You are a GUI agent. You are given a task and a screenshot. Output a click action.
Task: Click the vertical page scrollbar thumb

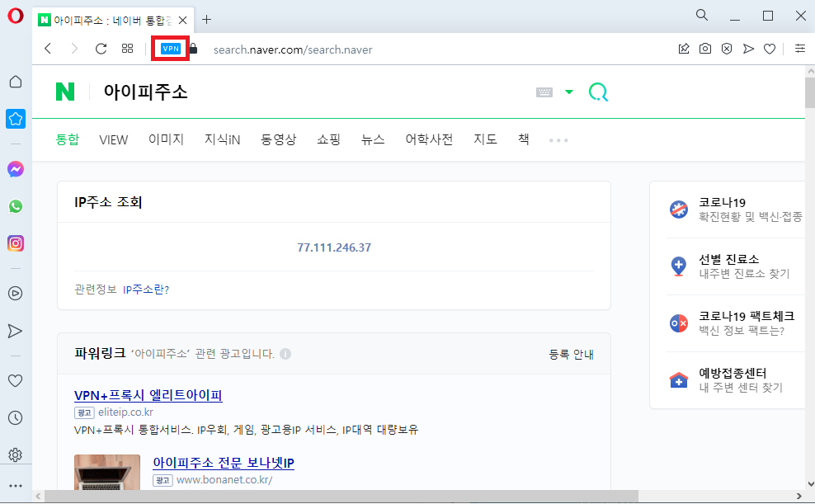(810, 92)
